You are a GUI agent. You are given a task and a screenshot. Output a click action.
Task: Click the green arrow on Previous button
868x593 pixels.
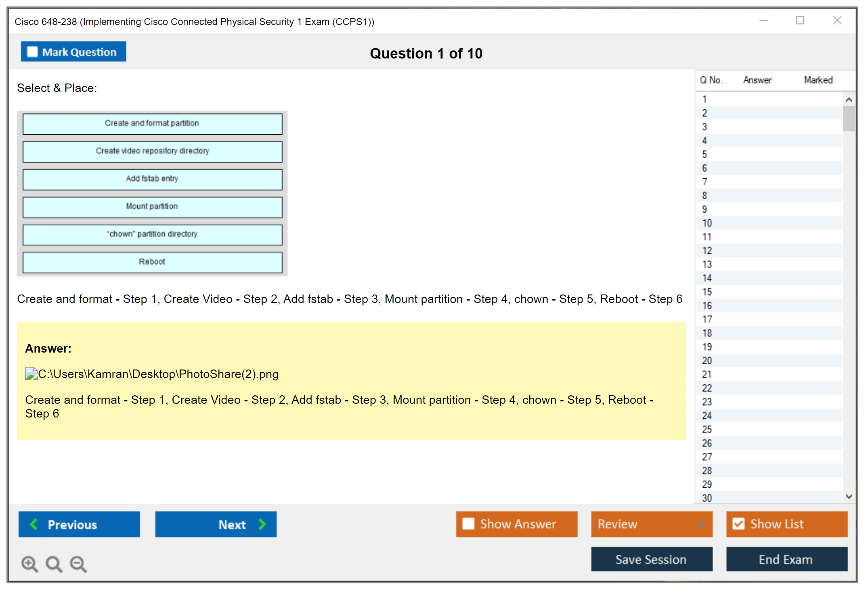[34, 524]
